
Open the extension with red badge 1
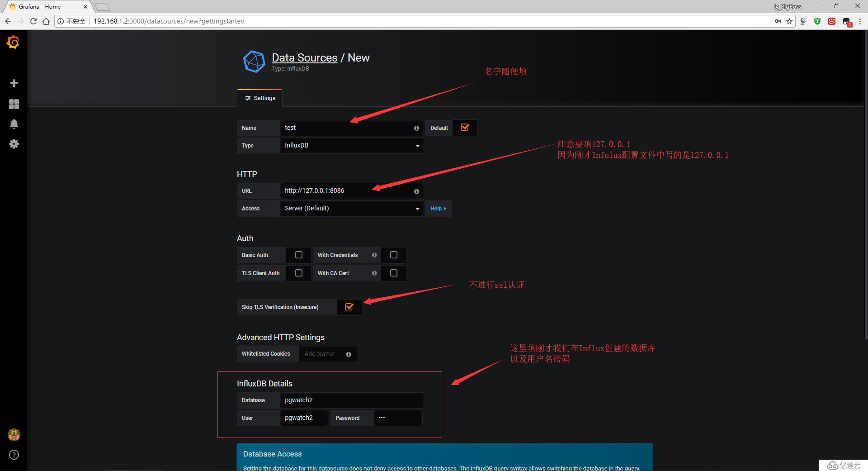click(847, 22)
